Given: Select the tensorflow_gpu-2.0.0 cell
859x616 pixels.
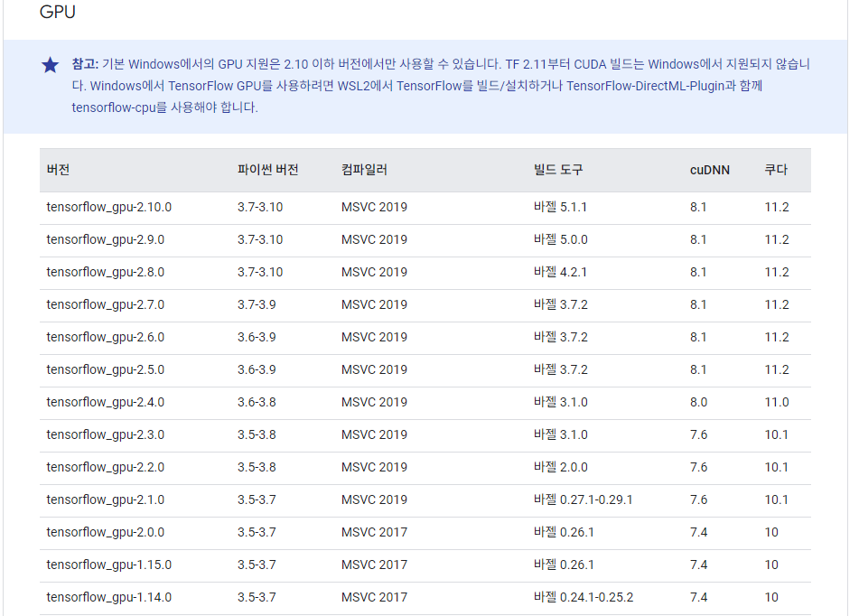Looking at the screenshot, I should (105, 532).
